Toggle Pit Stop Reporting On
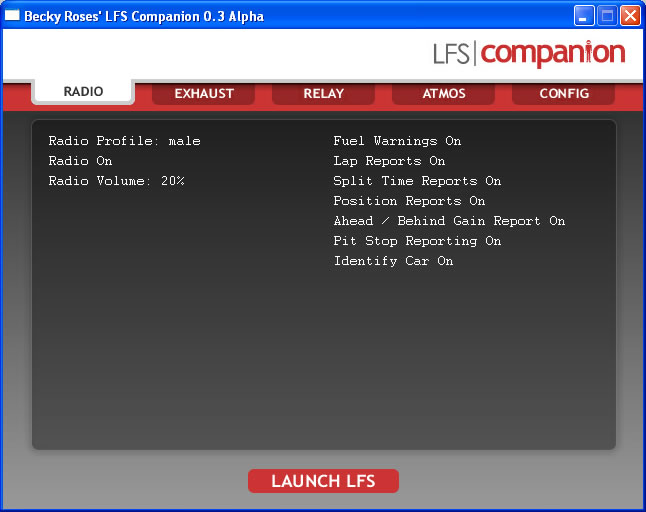Viewport: 646px width, 512px height. [x=417, y=241]
